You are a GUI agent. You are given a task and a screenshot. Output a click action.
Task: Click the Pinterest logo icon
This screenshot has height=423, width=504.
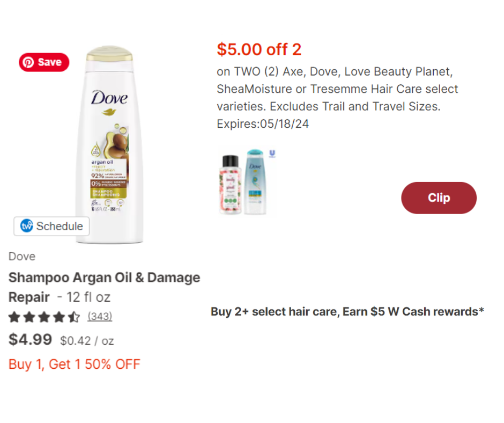tap(28, 62)
